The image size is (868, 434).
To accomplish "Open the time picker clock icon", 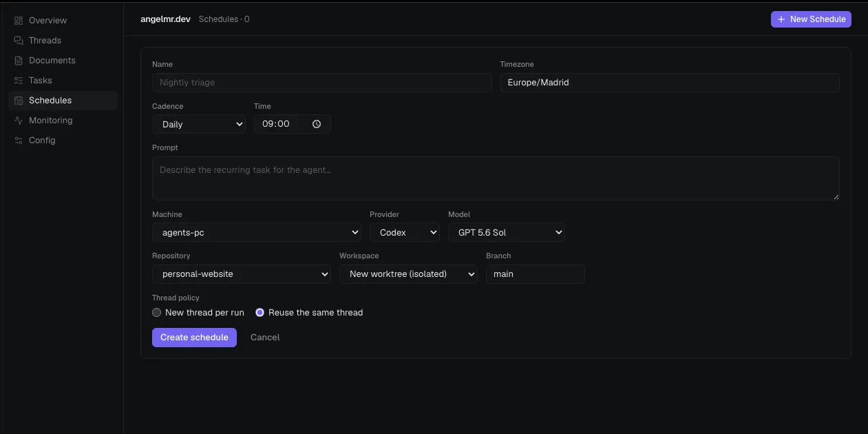I will click(317, 124).
